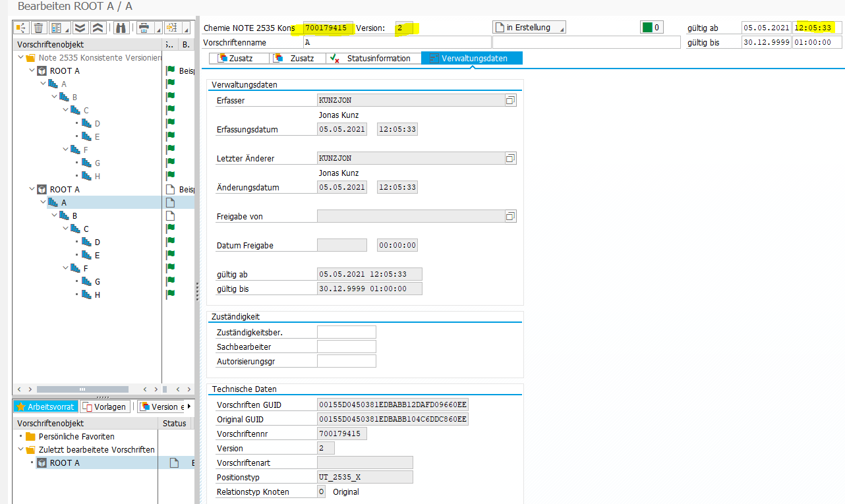Image resolution: width=845 pixels, height=504 pixels.
Task: Expand all nodes with double-down arrows icon
Action: [x=80, y=28]
